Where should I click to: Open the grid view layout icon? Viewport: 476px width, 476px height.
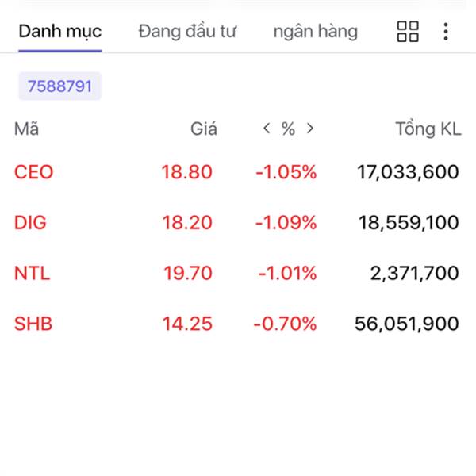pyautogui.click(x=408, y=31)
